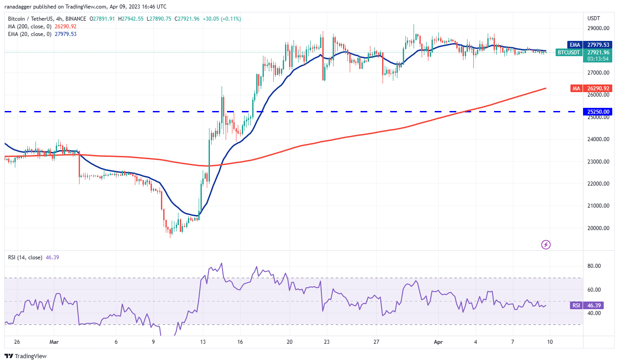Screen dimensions: 619x364
Task: Click the Apr label on time axis
Action: coord(438,342)
